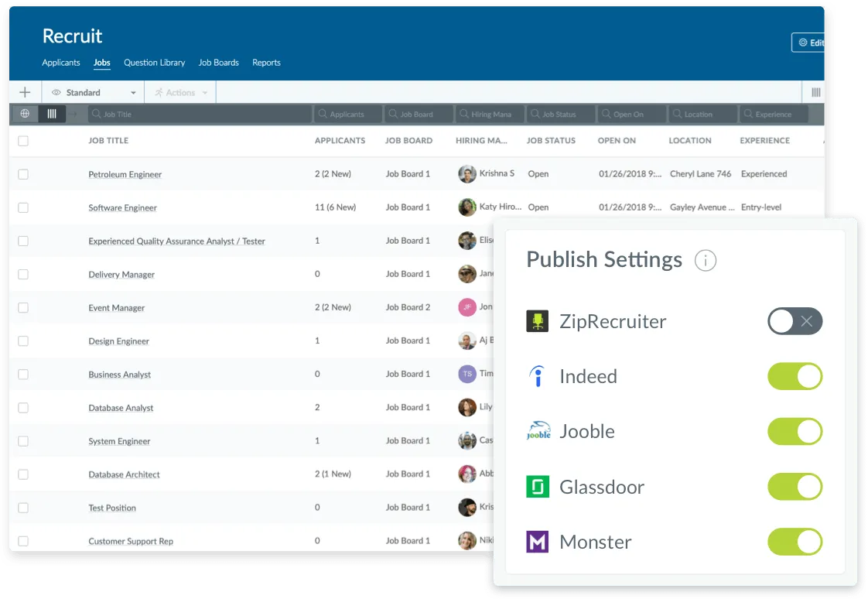The width and height of the screenshot is (868, 599).
Task: Expand the Standard view dropdown arrow
Action: tap(133, 93)
